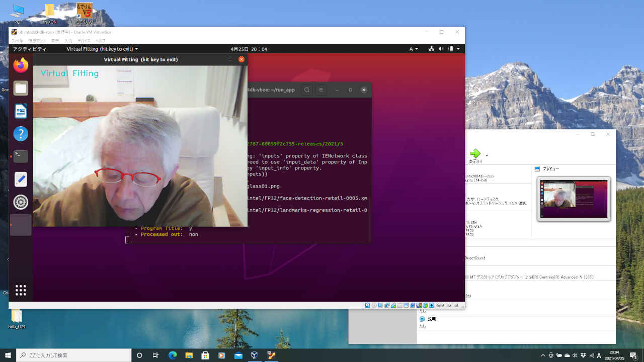
Task: Show Applications grid in Ubuntu dock
Action: (x=21, y=290)
